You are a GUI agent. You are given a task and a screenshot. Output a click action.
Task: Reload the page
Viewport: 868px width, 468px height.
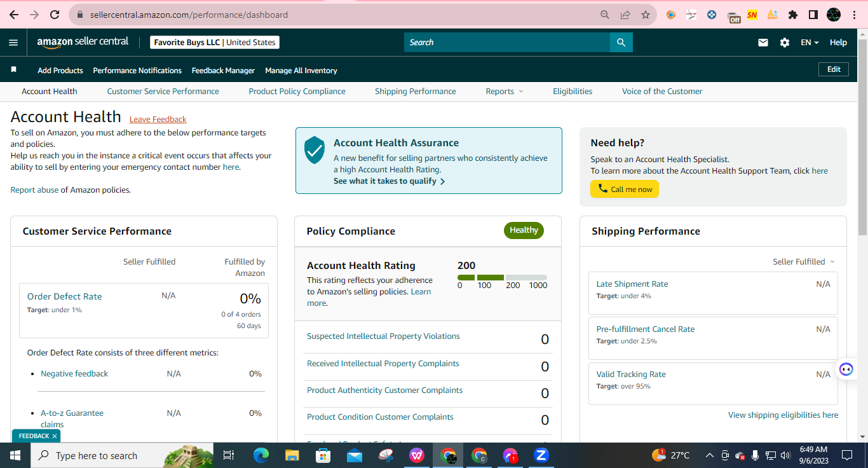55,15
